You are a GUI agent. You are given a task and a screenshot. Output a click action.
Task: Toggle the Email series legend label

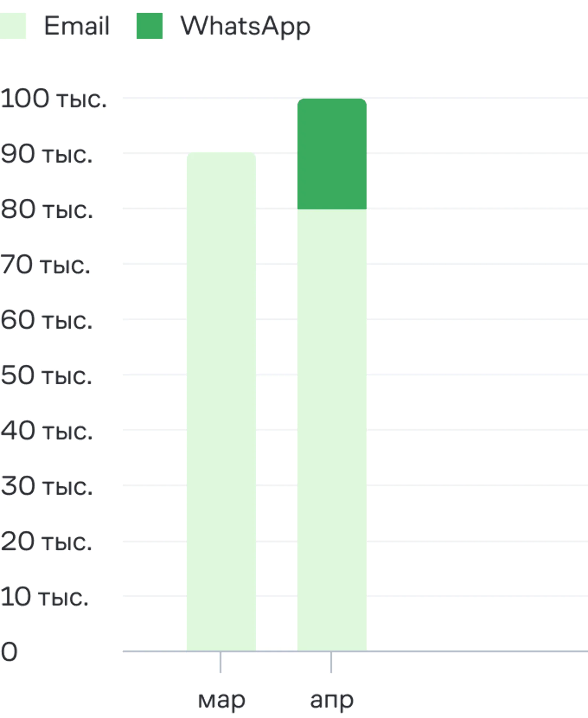(77, 26)
